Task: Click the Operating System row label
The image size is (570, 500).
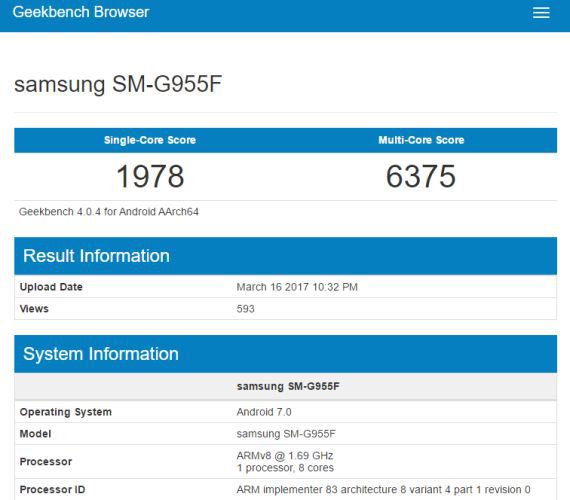Action: (x=66, y=412)
